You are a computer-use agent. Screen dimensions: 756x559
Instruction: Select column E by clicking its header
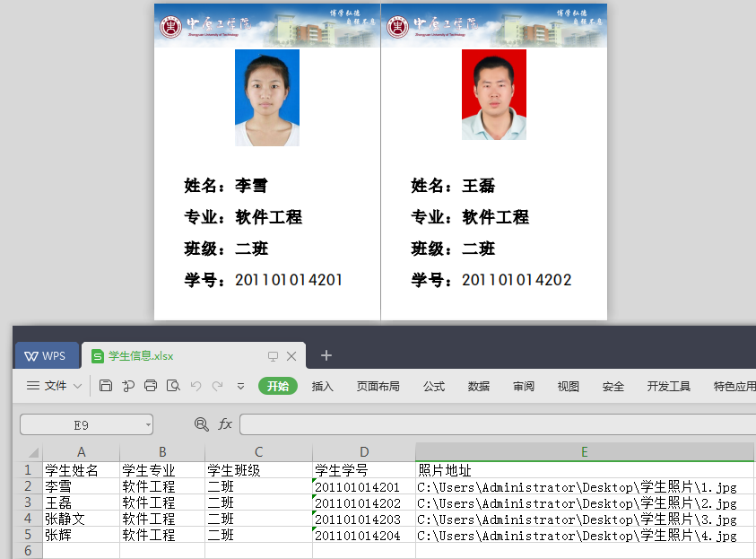(584, 451)
